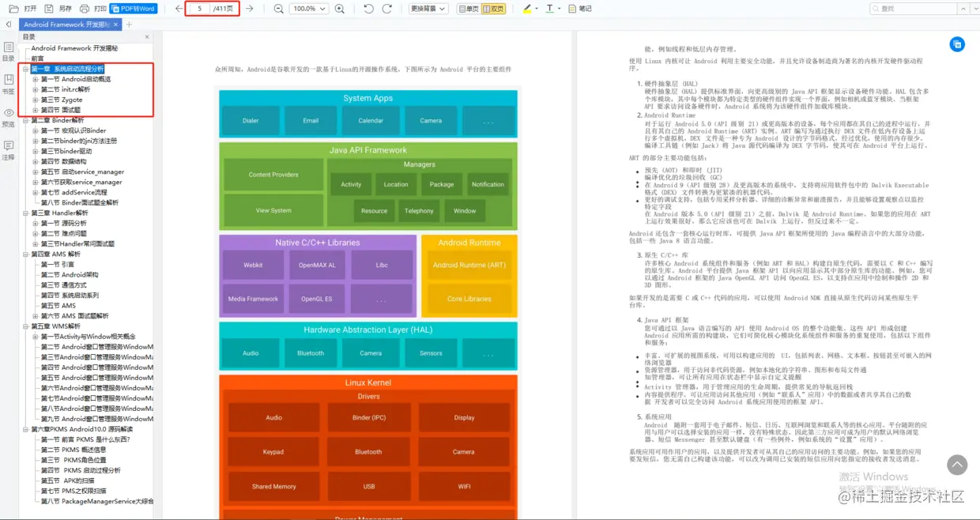Screen dimensions: 980x520
Task: Click the page number input field
Action: point(199,9)
